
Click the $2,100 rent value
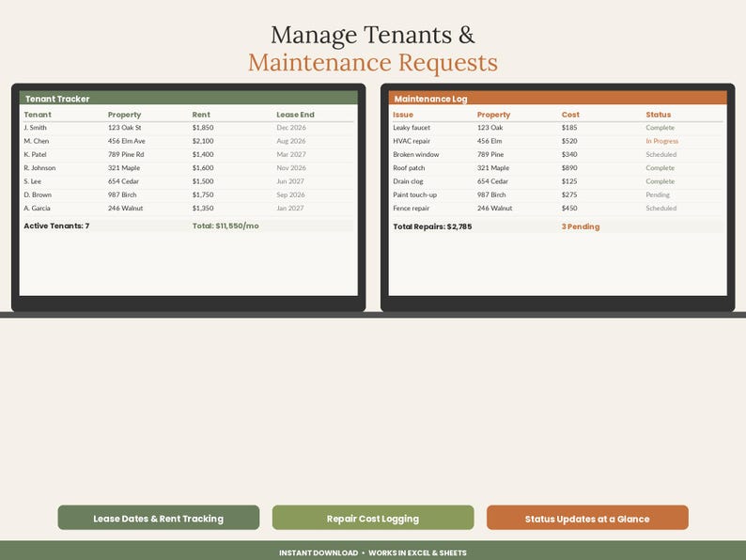[203, 141]
